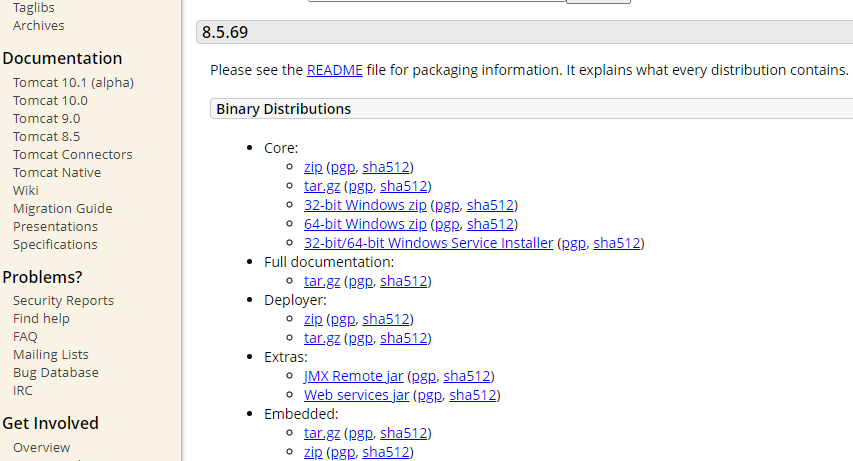The width and height of the screenshot is (853, 461).
Task: Open Overview under Get Involved
Action: 41,447
